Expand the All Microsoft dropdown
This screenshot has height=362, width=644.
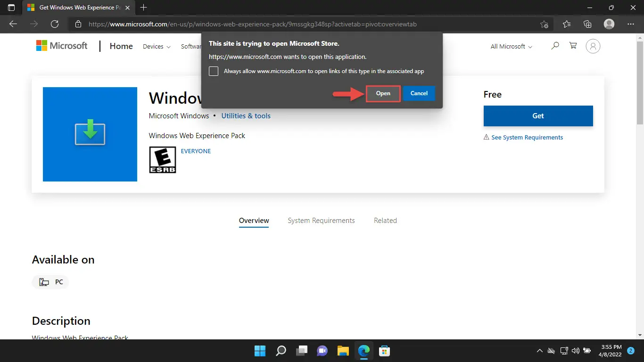pyautogui.click(x=512, y=46)
